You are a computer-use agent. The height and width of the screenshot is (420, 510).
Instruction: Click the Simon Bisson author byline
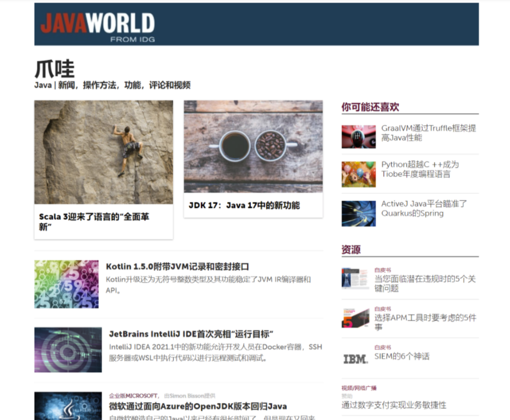(x=190, y=396)
